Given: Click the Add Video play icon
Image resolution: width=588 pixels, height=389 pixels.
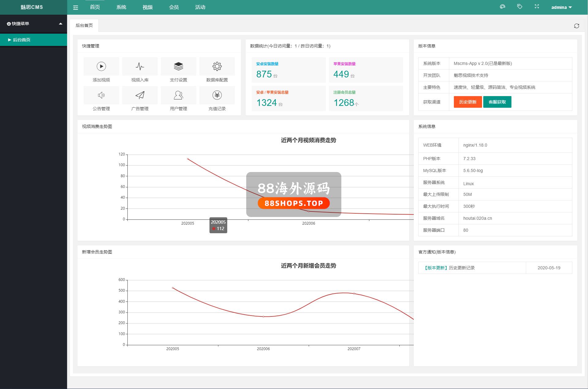Looking at the screenshot, I should click(x=101, y=66).
